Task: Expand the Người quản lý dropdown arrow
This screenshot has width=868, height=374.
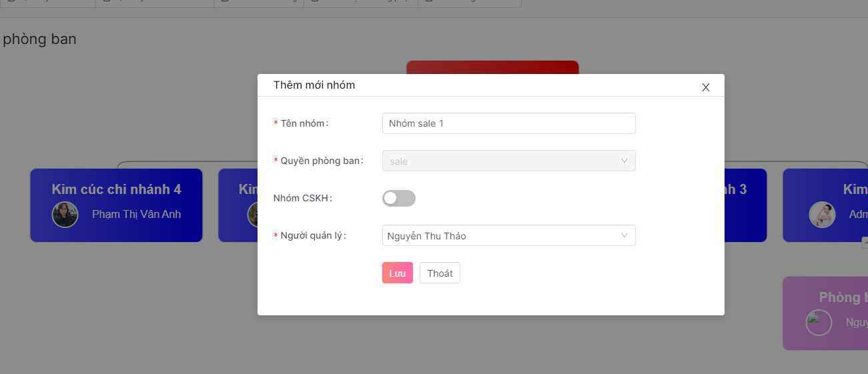Action: (624, 235)
